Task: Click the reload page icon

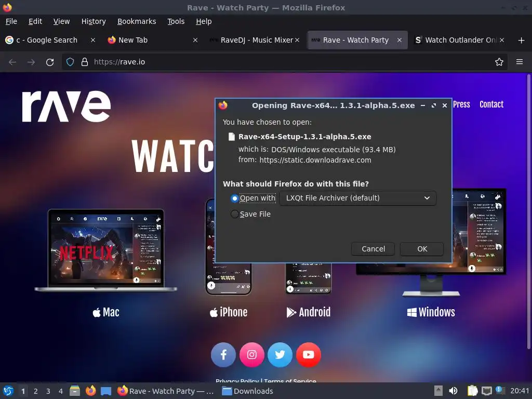Action: pyautogui.click(x=50, y=62)
